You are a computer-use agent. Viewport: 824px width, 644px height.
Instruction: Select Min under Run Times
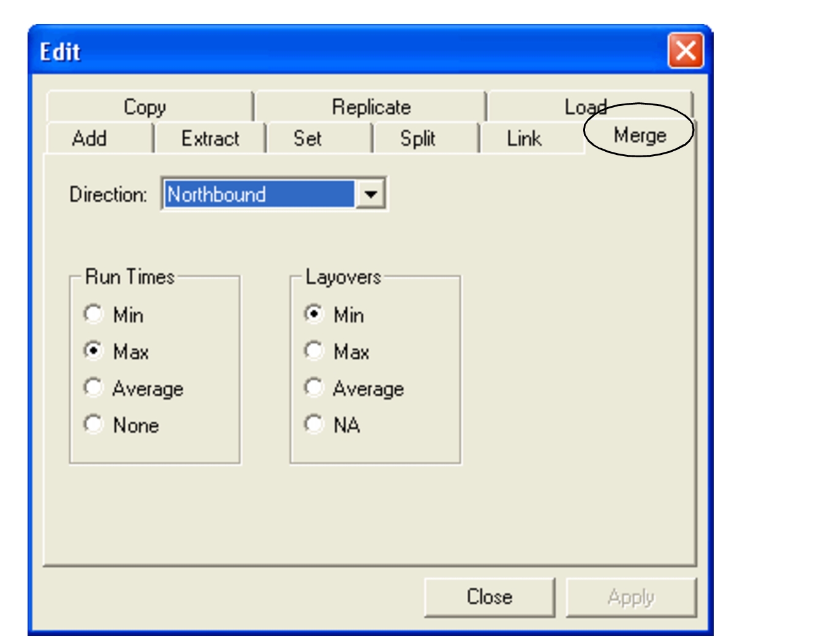93,314
